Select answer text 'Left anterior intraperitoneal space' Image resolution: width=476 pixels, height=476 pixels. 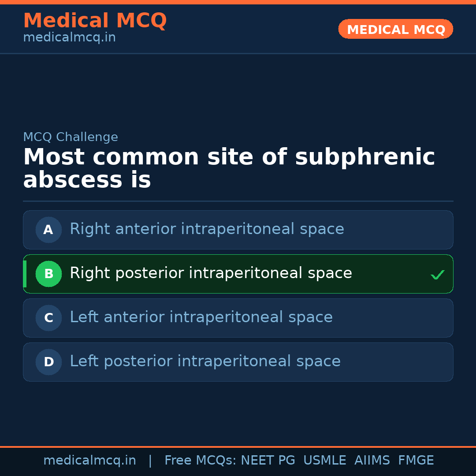point(201,317)
